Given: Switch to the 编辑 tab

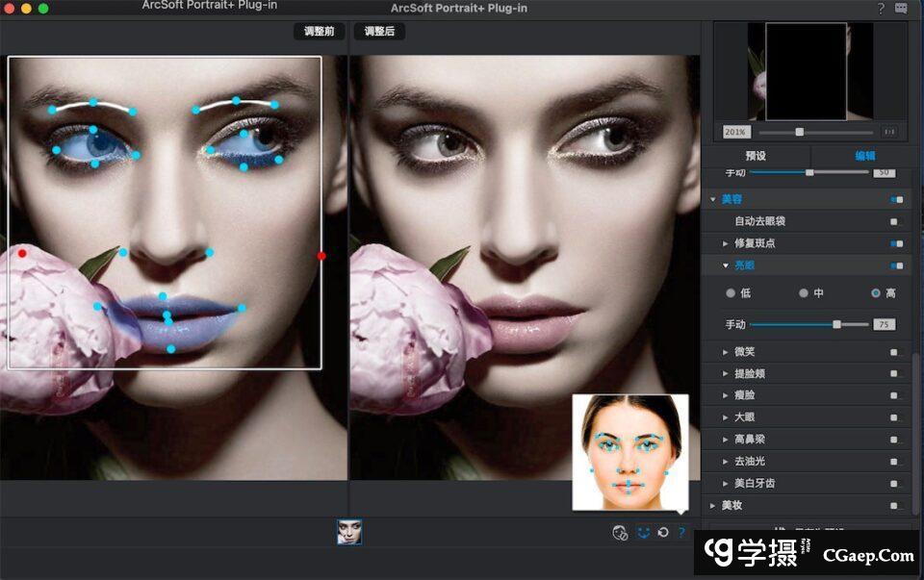Looking at the screenshot, I should pos(864,156).
